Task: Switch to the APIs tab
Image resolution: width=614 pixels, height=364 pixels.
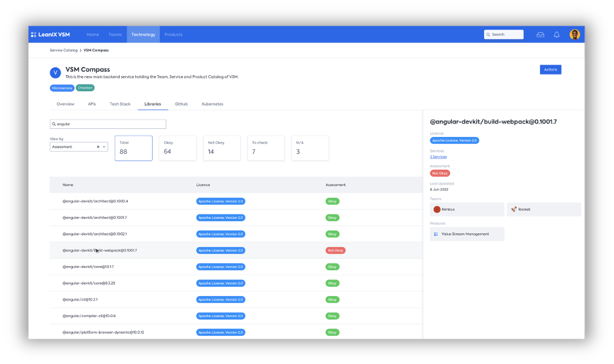Action: point(91,104)
